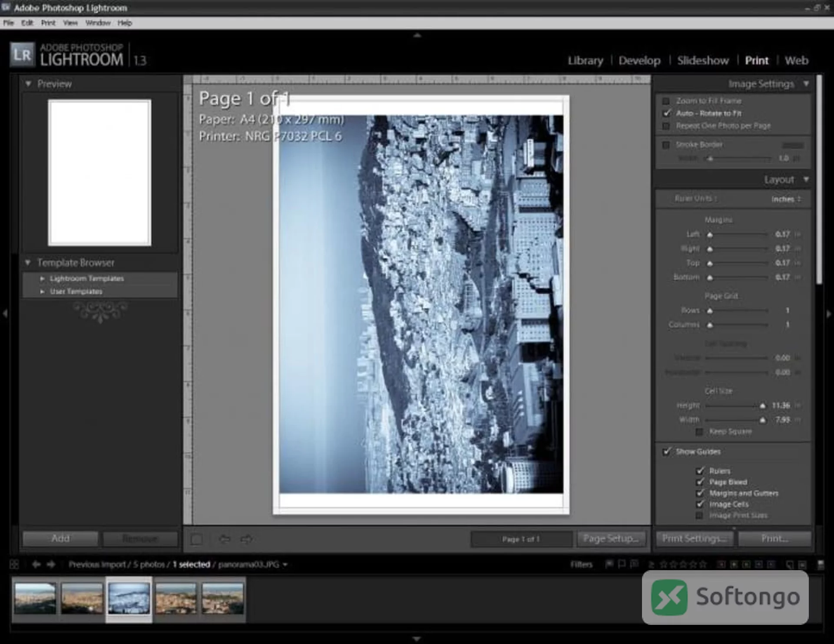Click the star rating filter stars
This screenshot has height=644, width=834.
click(x=683, y=564)
